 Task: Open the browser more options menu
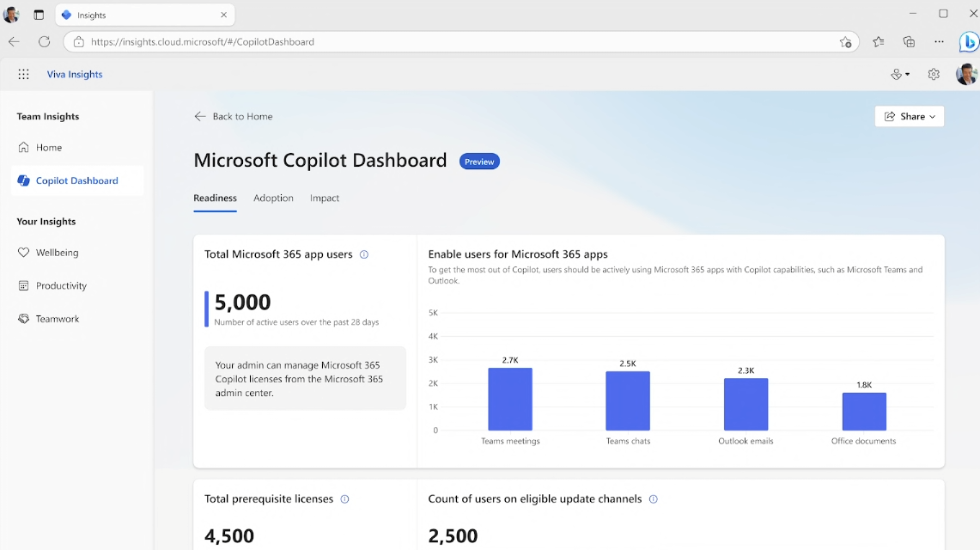939,42
